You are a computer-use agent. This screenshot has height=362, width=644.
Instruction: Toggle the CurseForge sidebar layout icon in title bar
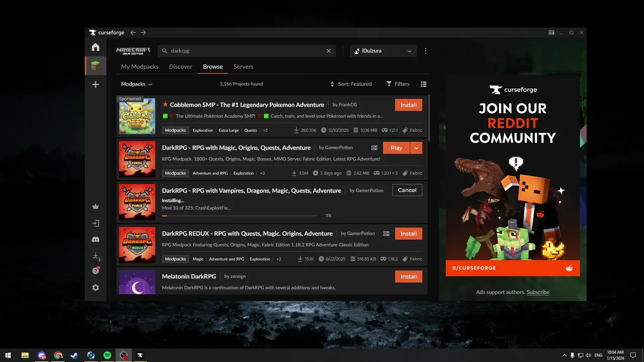point(551,33)
